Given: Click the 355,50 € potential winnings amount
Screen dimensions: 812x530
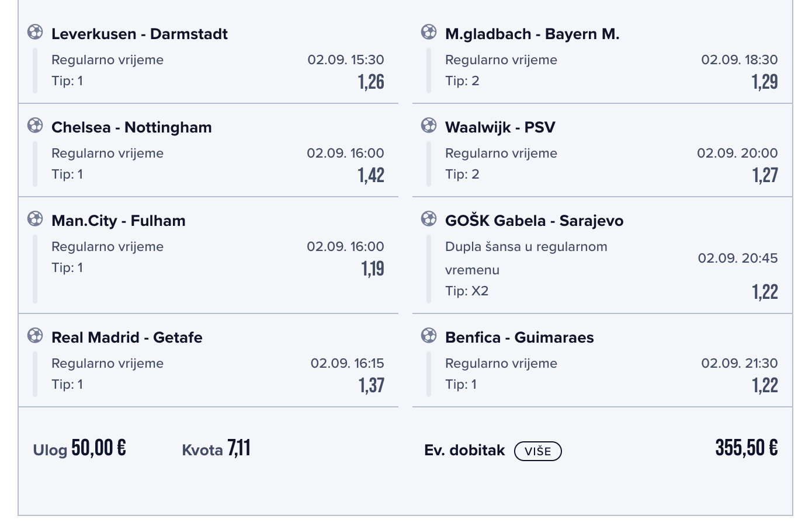Looking at the screenshot, I should pyautogui.click(x=746, y=448).
